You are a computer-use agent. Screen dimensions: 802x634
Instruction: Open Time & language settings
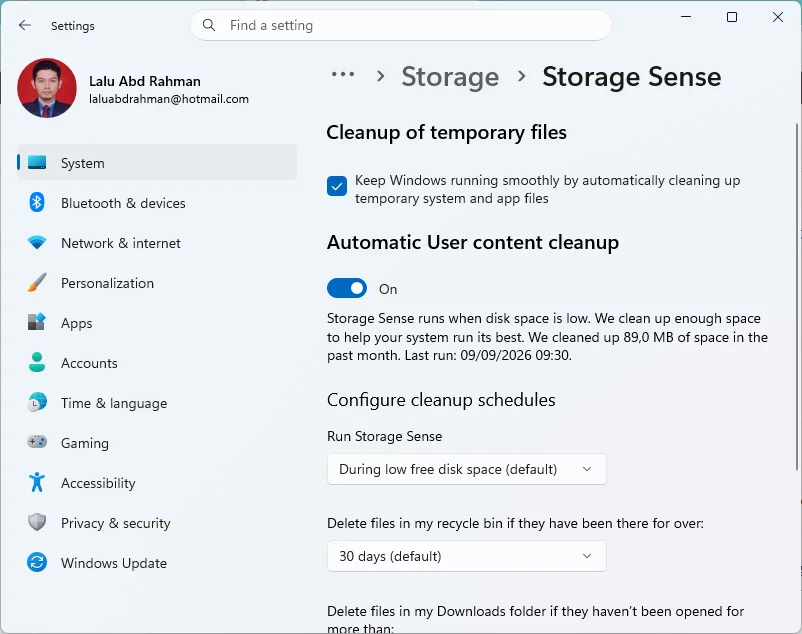(157, 403)
